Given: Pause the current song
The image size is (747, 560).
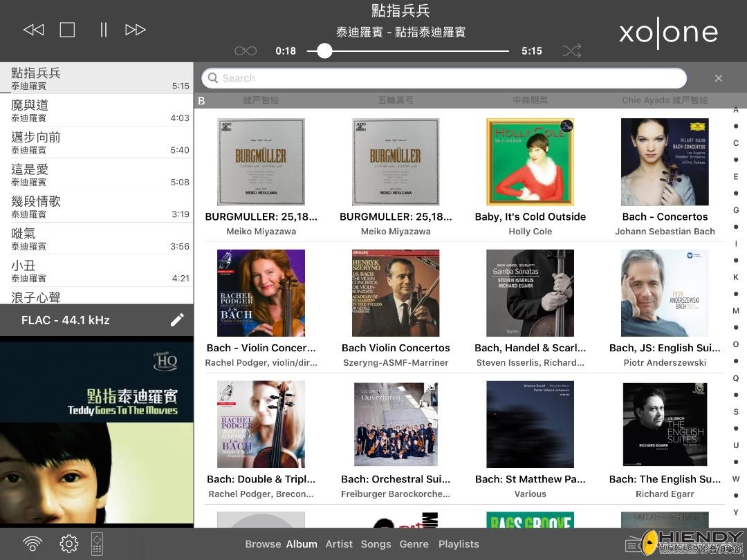Looking at the screenshot, I should [103, 30].
